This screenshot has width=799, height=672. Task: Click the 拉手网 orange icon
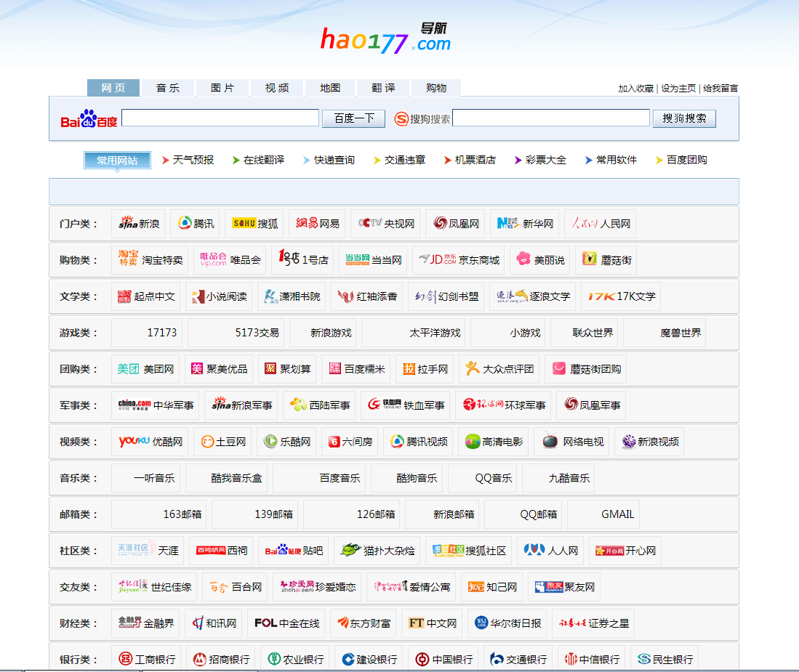click(409, 368)
